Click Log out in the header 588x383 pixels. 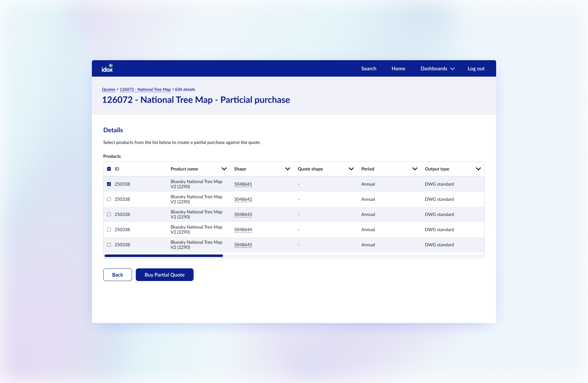pos(476,68)
